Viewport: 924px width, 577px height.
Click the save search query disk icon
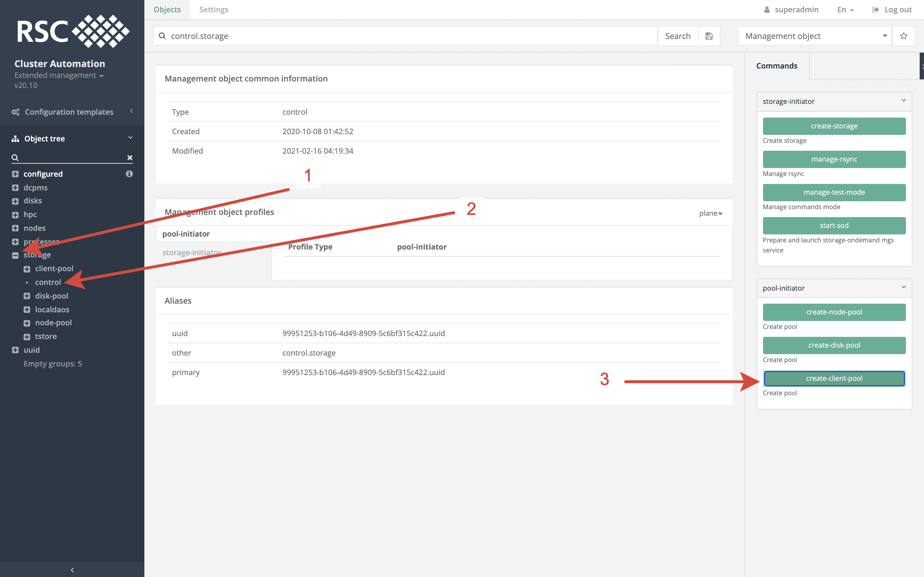coord(709,35)
